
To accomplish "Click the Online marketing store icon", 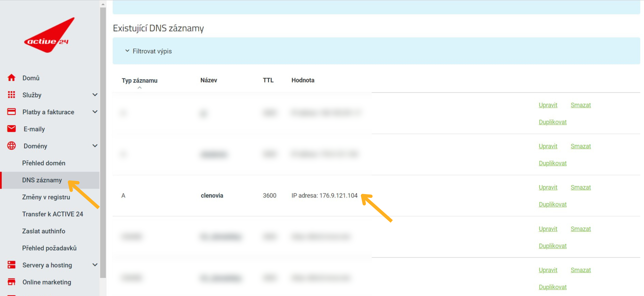I will click(x=11, y=282).
